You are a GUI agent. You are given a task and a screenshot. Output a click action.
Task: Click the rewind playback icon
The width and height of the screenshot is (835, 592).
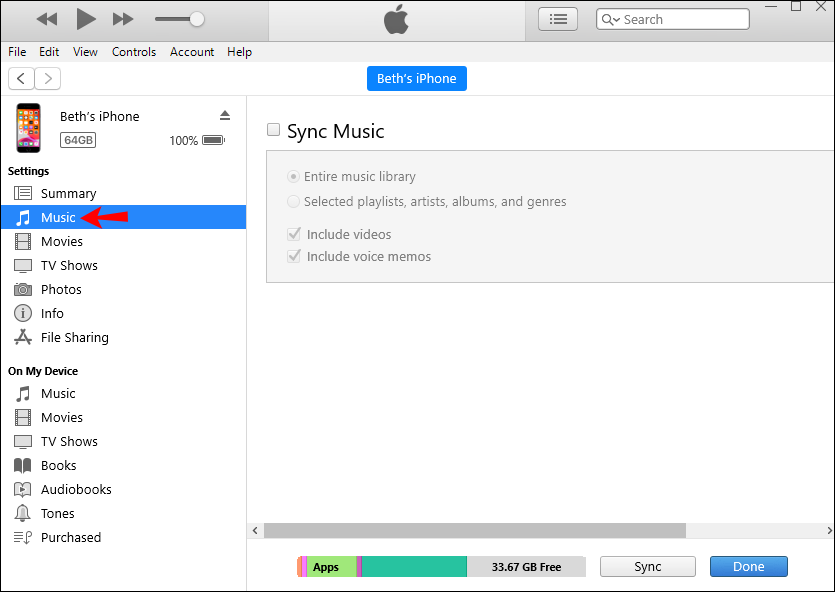coord(47,20)
